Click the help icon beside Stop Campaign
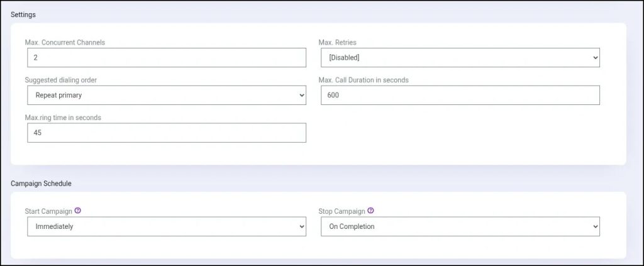Image resolution: width=644 pixels, height=266 pixels. tap(370, 211)
